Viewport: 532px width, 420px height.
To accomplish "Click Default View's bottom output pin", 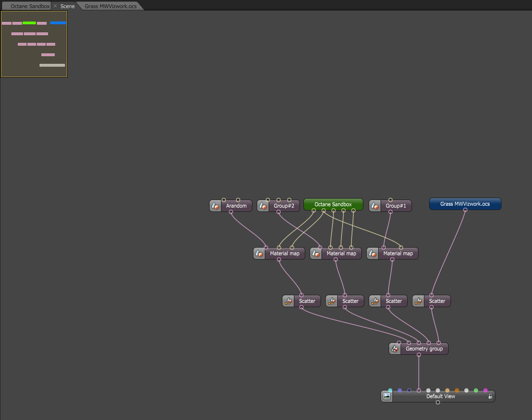I will (438, 402).
